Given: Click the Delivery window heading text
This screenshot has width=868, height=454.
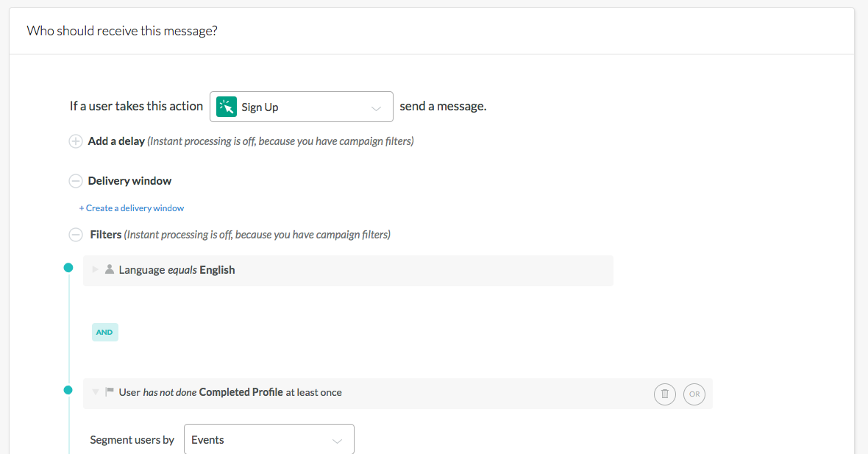Looking at the screenshot, I should pos(129,181).
